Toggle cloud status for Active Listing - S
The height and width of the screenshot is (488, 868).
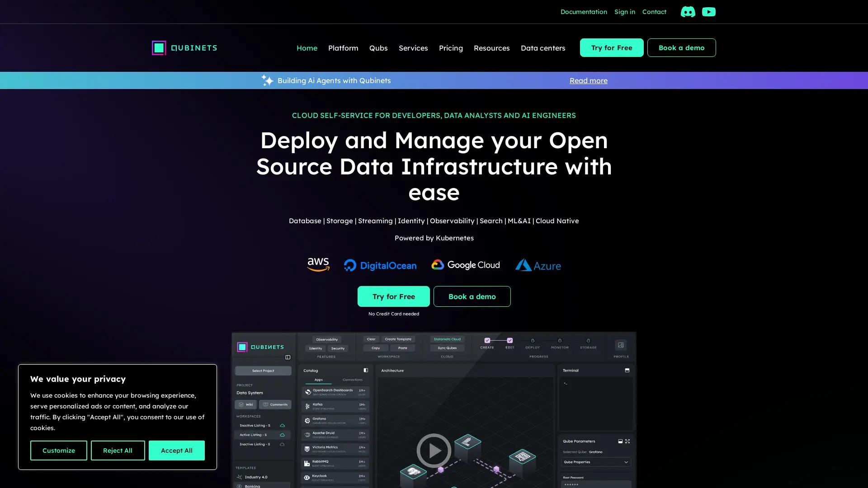[x=282, y=435]
